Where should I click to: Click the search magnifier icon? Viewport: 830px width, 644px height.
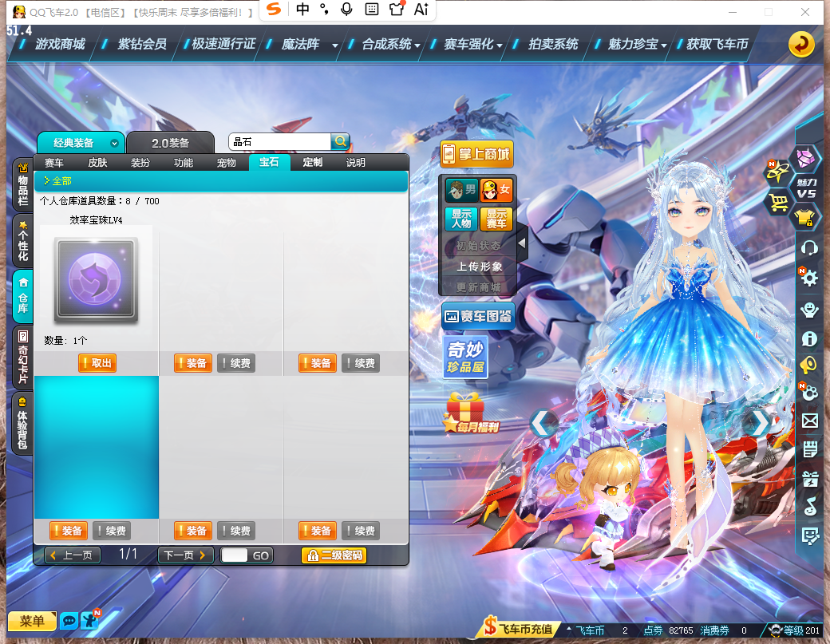340,142
